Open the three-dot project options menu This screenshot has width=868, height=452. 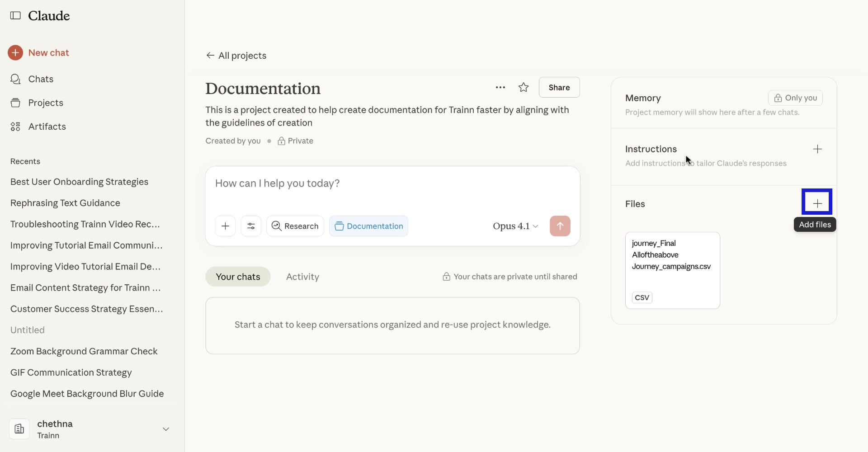coord(500,88)
